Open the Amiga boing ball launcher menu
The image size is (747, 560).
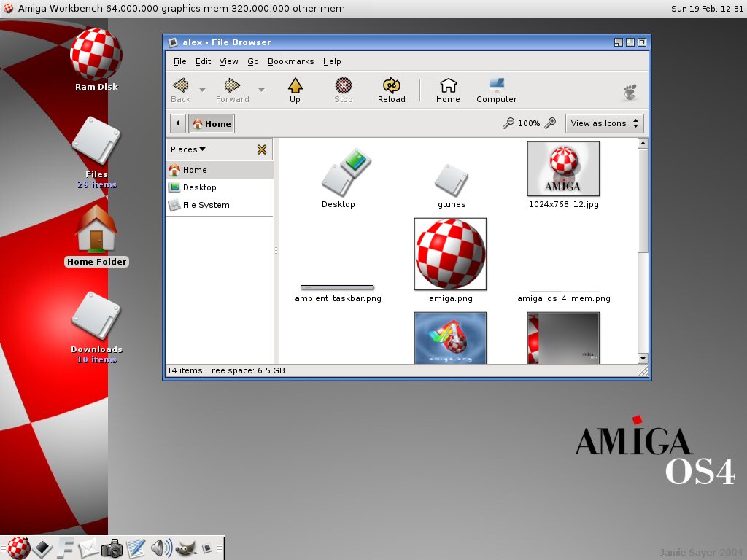[18, 548]
